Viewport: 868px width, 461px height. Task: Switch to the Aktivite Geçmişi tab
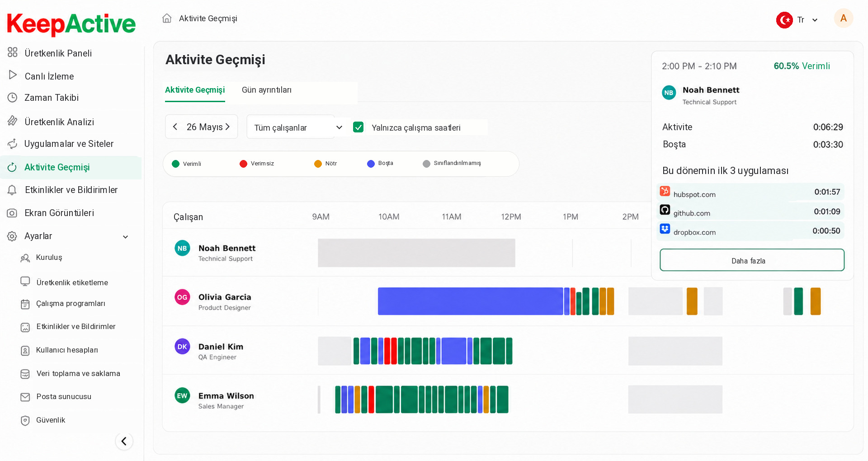195,90
